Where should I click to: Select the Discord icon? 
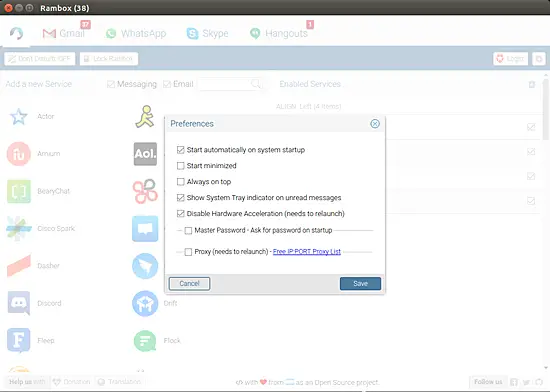point(19,303)
